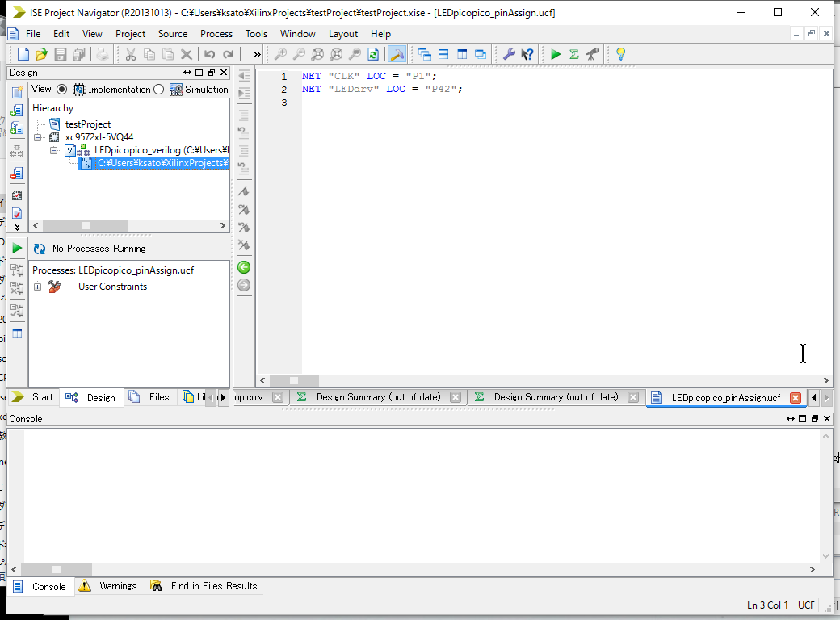Click the Tile vertically icon
The width and height of the screenshot is (840, 620).
pos(462,54)
